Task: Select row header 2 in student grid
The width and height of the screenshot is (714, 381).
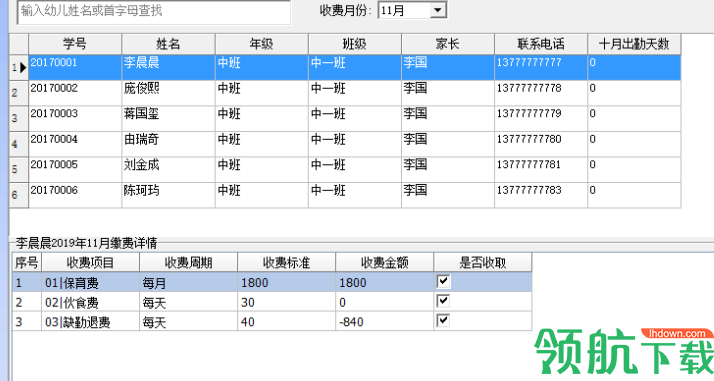Action: [19, 93]
